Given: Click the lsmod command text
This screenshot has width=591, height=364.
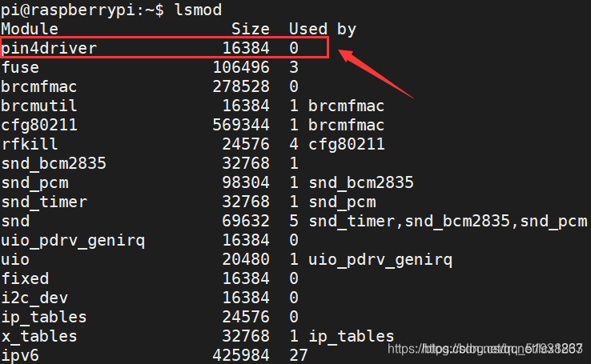Looking at the screenshot, I should (x=199, y=10).
